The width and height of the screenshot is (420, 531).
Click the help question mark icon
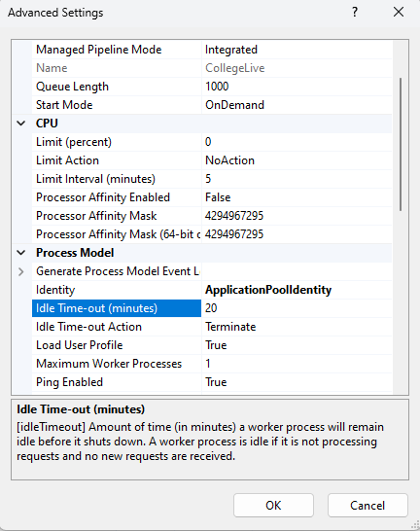(x=354, y=13)
